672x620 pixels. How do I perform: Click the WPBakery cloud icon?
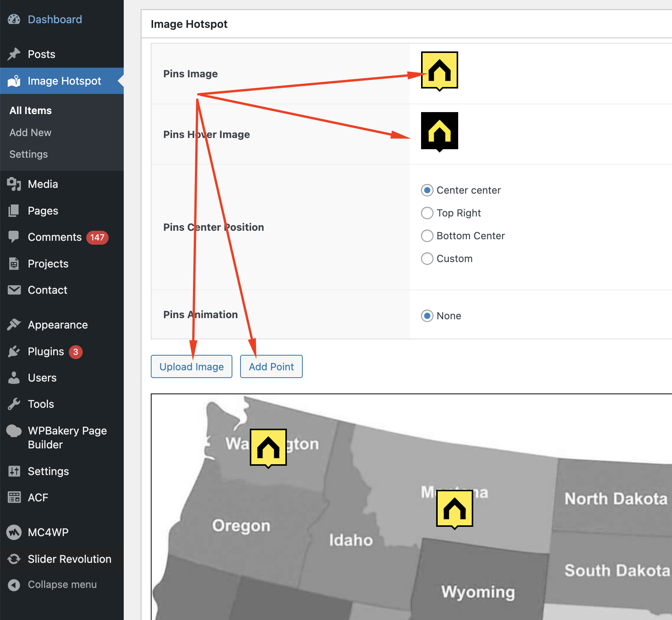click(14, 431)
